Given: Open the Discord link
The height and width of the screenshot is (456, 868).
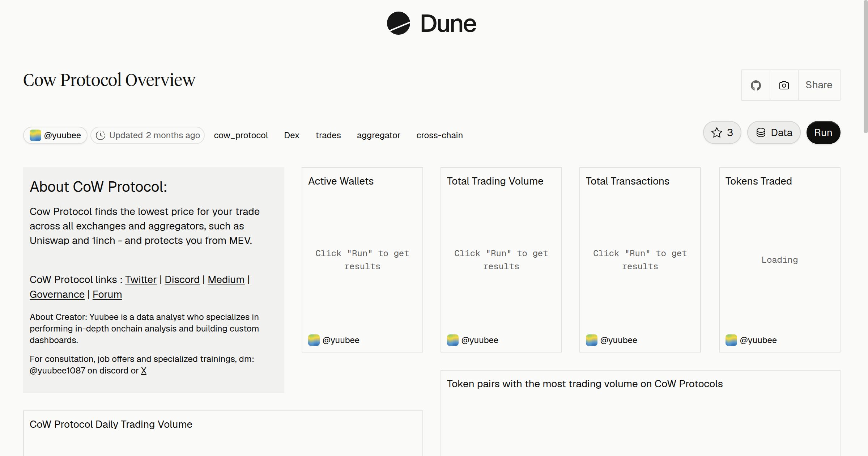Looking at the screenshot, I should pyautogui.click(x=182, y=280).
